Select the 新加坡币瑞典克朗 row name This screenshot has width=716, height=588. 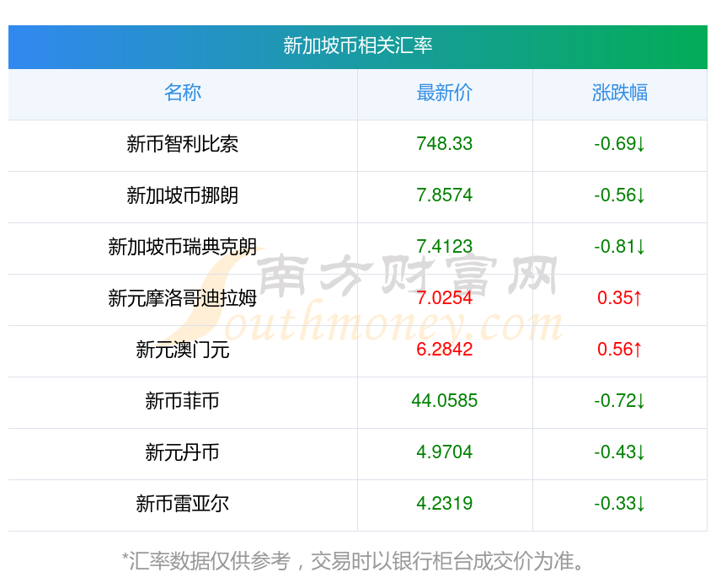coord(183,247)
